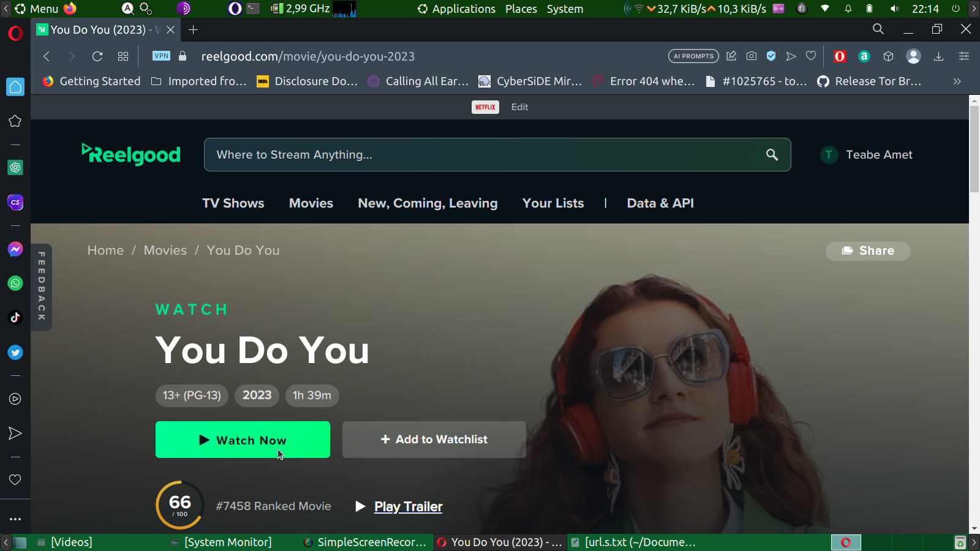Viewport: 980px width, 551px height.
Task: Click the magnifier icon in Reelgood search
Action: click(x=772, y=155)
